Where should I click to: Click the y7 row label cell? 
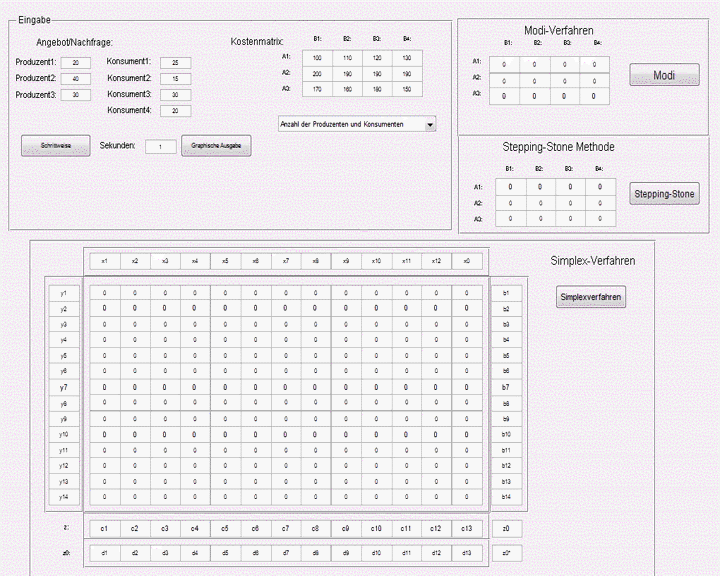(x=64, y=388)
